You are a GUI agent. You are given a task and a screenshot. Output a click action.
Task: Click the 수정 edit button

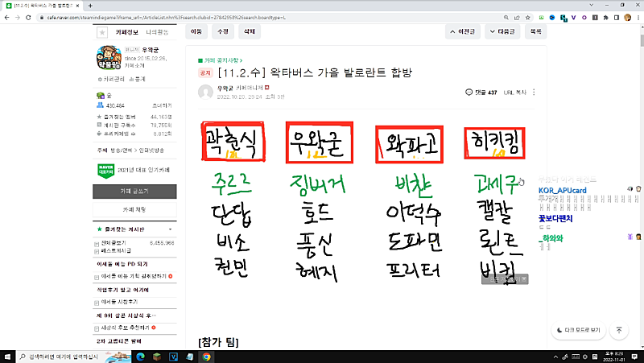[223, 31]
